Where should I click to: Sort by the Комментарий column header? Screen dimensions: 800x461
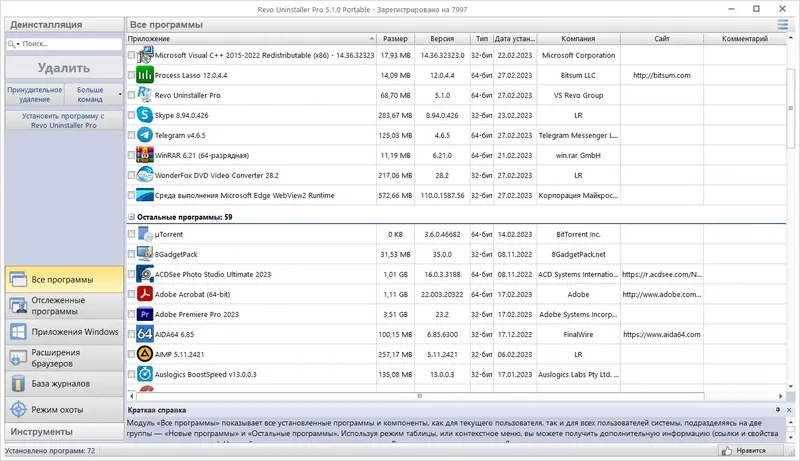tap(744, 38)
